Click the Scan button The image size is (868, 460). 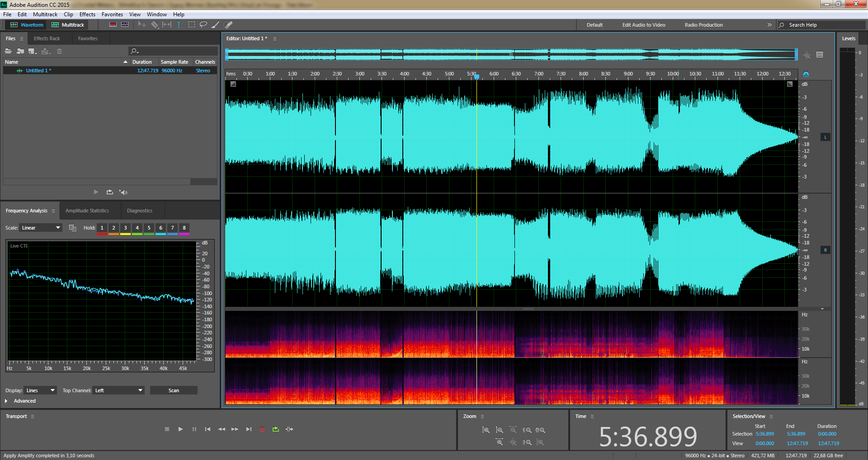pos(174,390)
